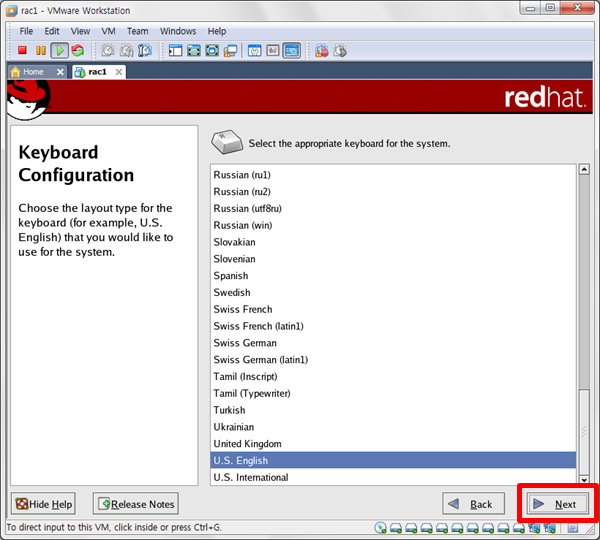The image size is (600, 540).
Task: Select the Slovakian keyboard layout
Action: 393,242
